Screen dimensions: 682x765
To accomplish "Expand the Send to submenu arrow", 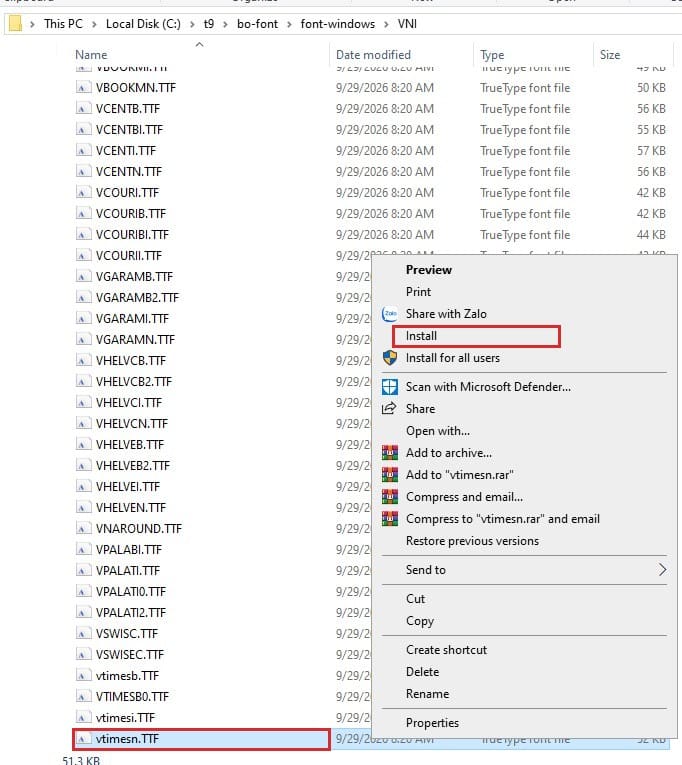I will [662, 569].
